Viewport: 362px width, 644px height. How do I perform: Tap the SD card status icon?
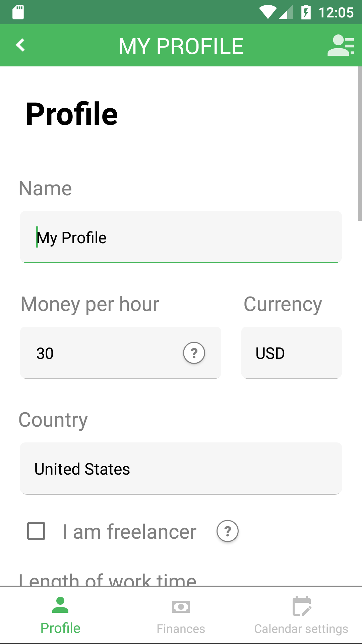(x=18, y=12)
